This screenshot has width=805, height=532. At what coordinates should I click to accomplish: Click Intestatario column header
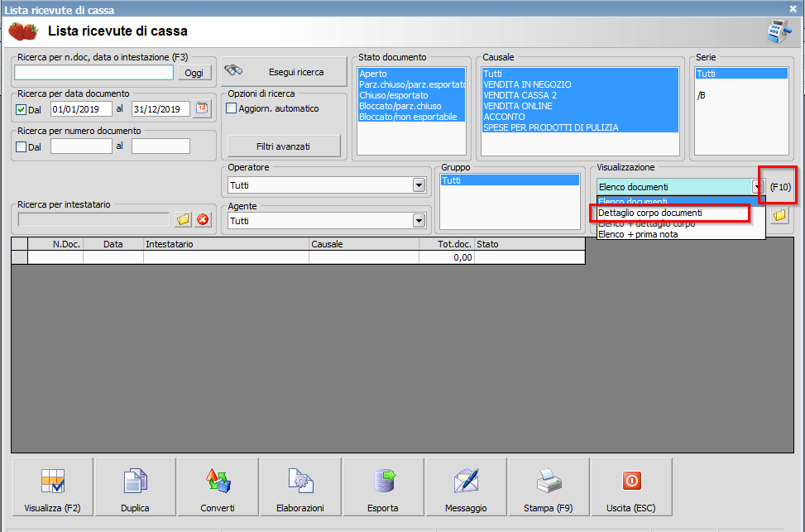click(226, 244)
